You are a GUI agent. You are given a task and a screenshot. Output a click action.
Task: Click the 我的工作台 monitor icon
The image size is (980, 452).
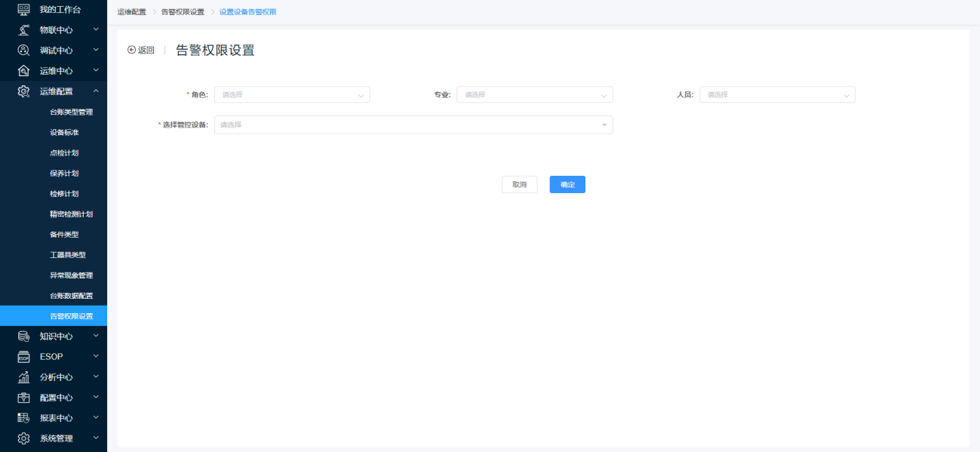pyautogui.click(x=23, y=10)
